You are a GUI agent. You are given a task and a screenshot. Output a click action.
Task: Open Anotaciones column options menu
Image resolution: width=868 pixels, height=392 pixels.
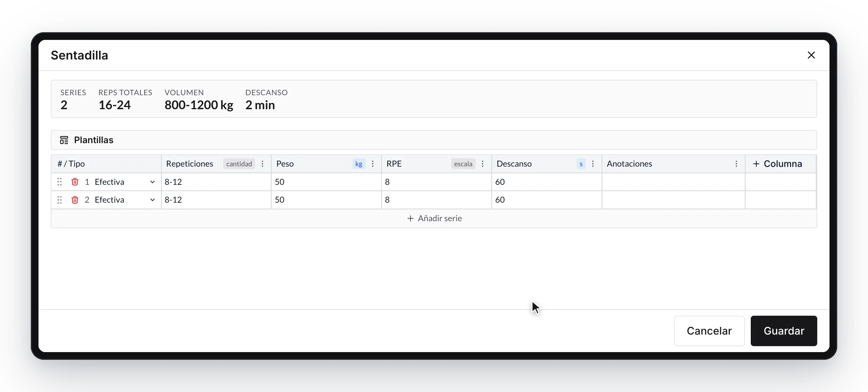coord(736,164)
